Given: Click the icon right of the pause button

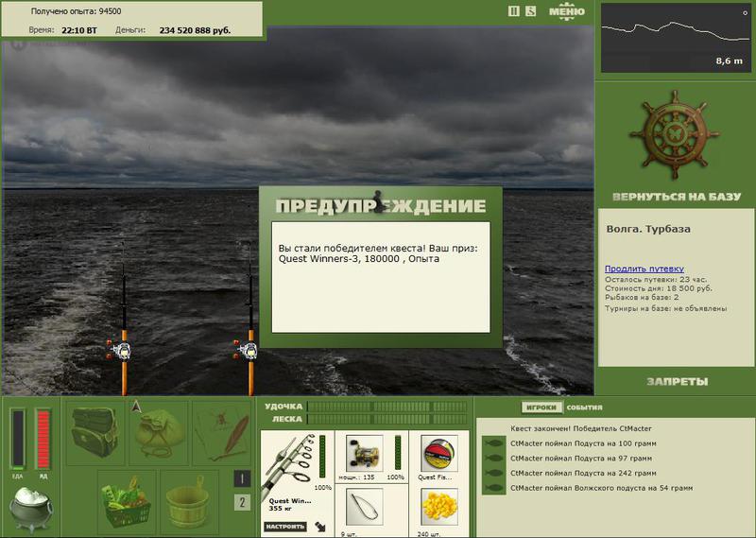Looking at the screenshot, I should tap(531, 11).
